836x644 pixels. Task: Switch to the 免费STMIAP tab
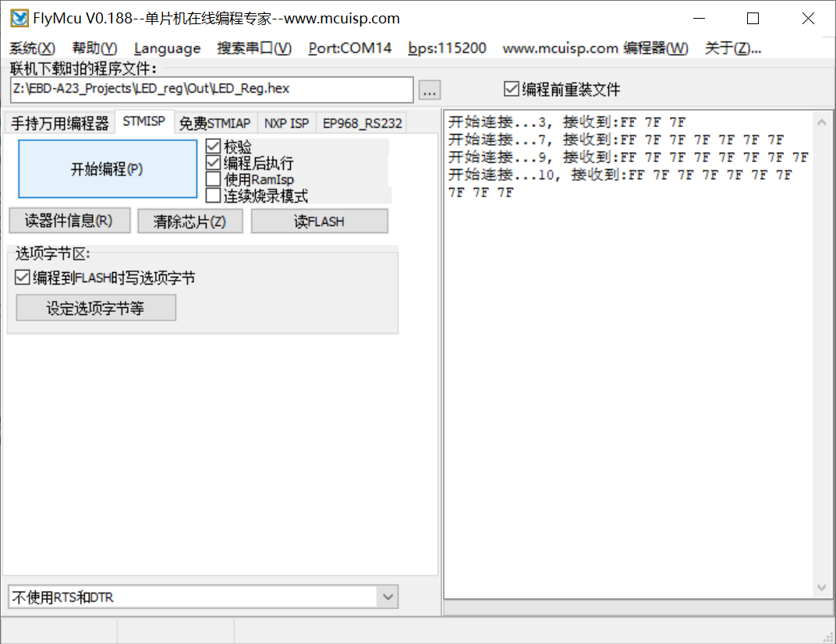[x=215, y=123]
